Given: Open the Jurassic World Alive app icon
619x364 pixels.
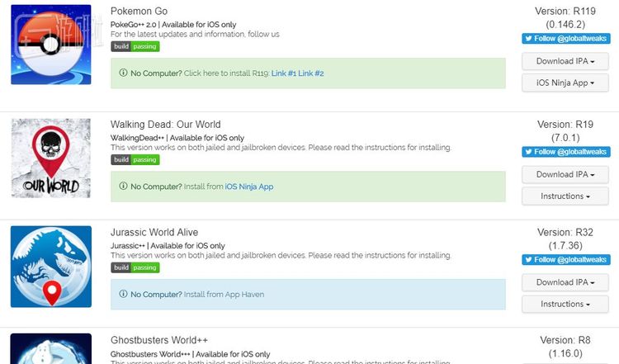Looking at the screenshot, I should point(51,267).
